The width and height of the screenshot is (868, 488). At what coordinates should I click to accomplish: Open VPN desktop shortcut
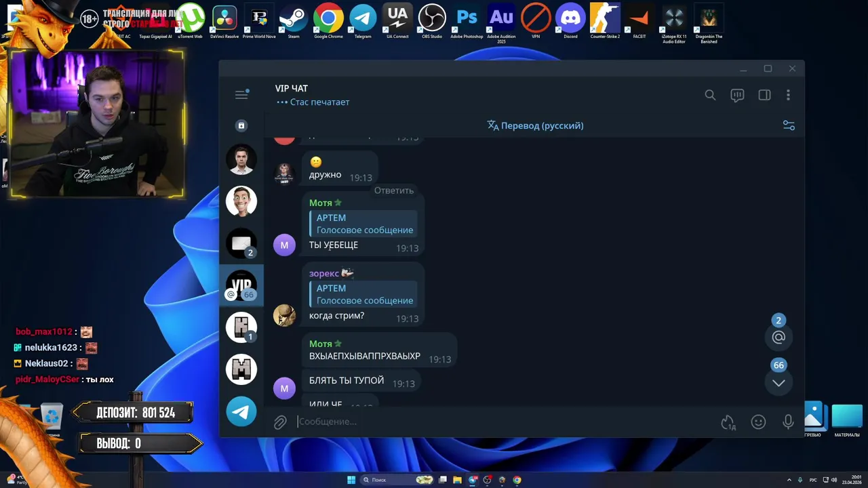click(536, 21)
